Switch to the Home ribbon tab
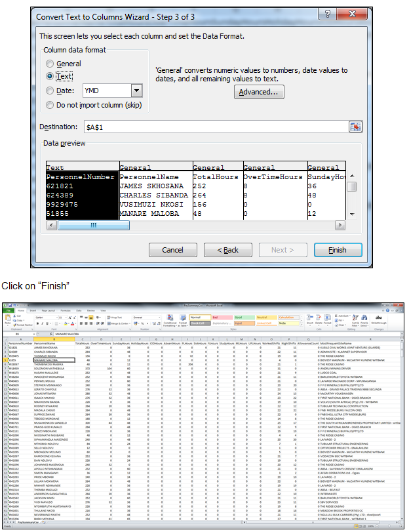 click(21, 310)
